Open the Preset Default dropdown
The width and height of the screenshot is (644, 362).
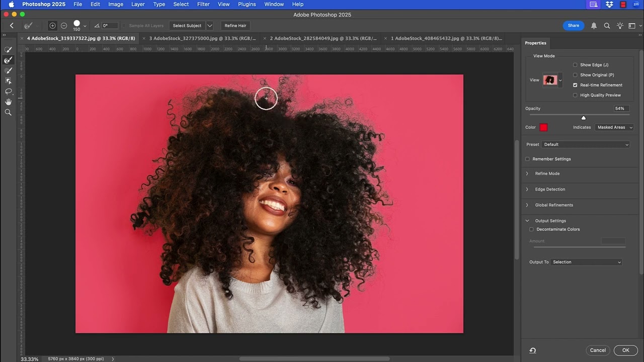[x=586, y=144]
